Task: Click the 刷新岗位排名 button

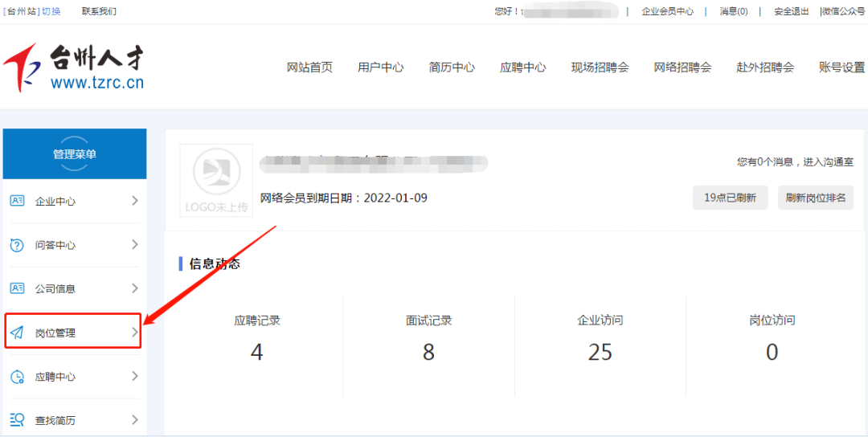Action: coord(816,198)
